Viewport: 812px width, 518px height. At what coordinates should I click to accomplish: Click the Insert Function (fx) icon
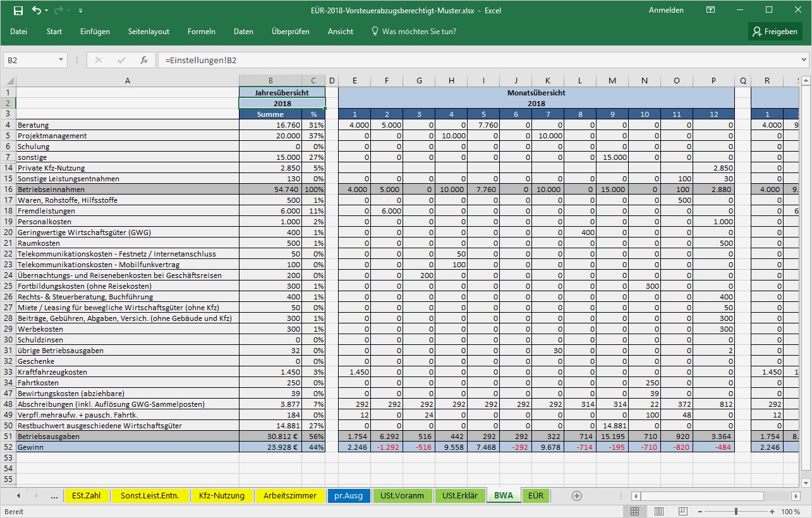144,59
